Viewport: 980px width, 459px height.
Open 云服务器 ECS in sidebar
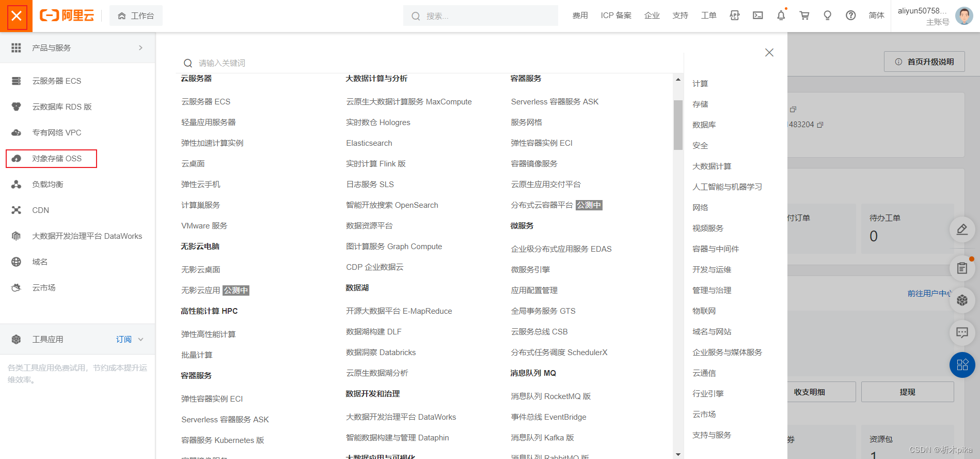tap(57, 81)
